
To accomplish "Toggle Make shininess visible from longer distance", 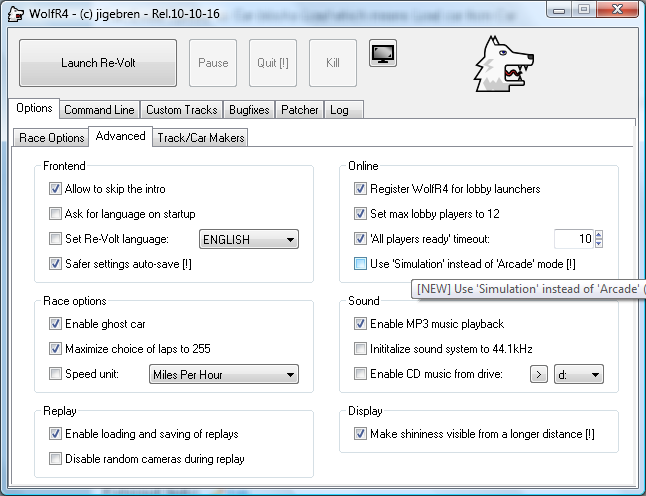I will pyautogui.click(x=360, y=434).
